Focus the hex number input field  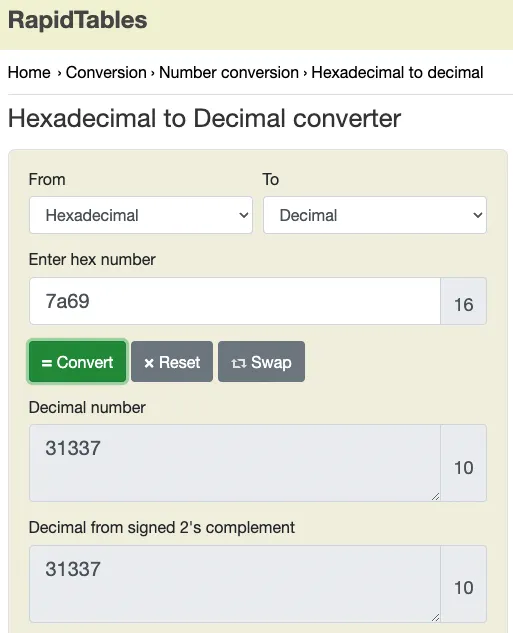(x=235, y=301)
